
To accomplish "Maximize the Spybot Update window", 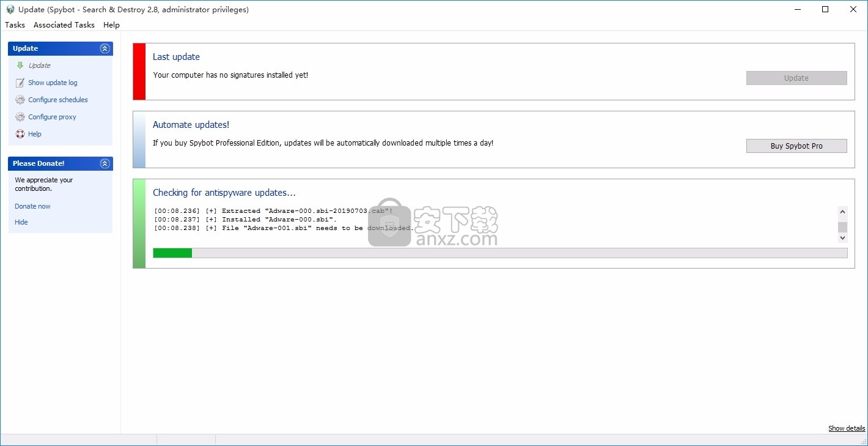I will pyautogui.click(x=825, y=9).
